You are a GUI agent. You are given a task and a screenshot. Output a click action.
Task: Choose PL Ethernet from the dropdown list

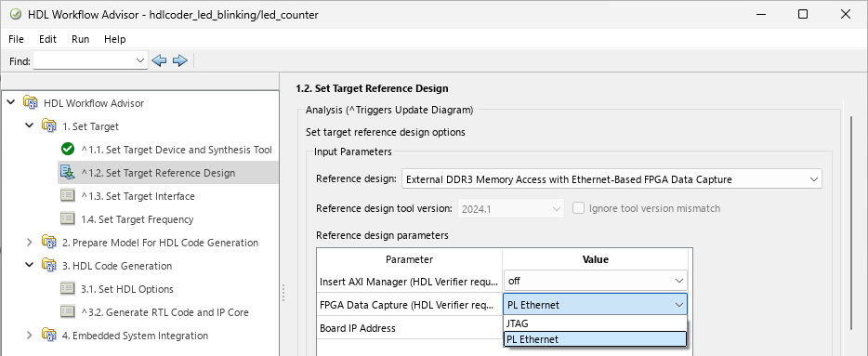[x=595, y=339]
